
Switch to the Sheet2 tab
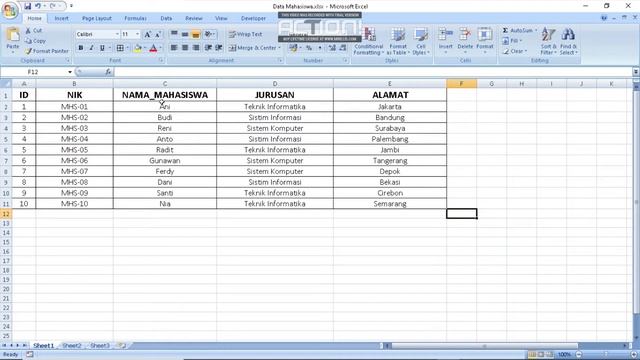[72, 346]
